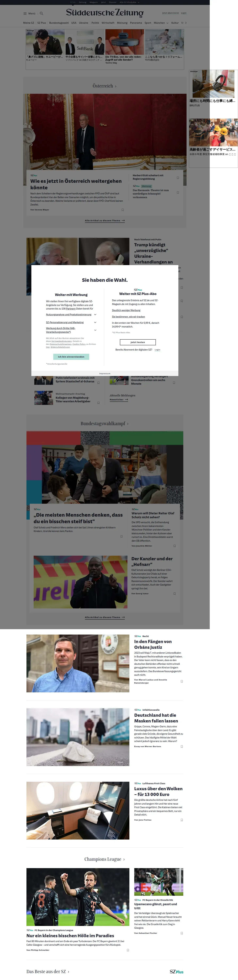Viewport: 238px width, 980px height.
Task: Open Ukraine section in navigation
Action: click(x=84, y=23)
